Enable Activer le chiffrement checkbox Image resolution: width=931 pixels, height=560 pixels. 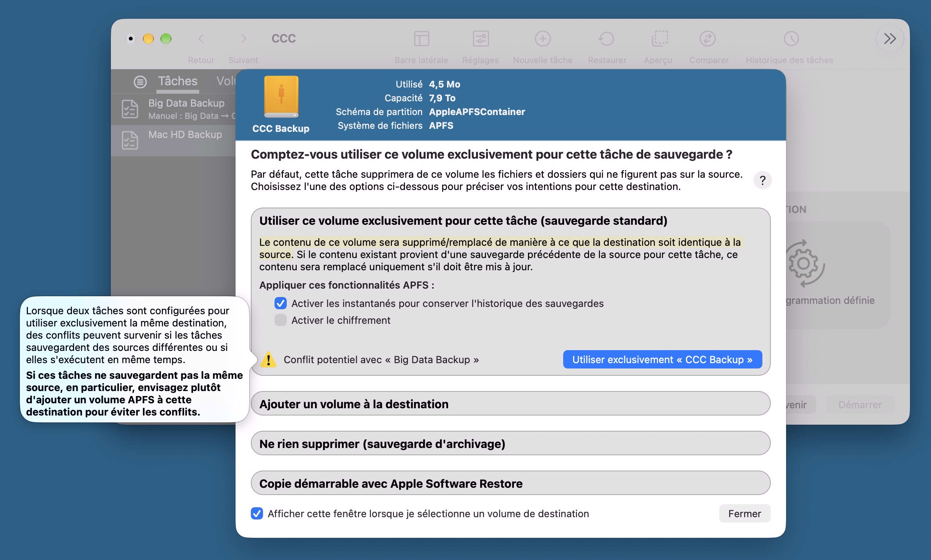[280, 320]
